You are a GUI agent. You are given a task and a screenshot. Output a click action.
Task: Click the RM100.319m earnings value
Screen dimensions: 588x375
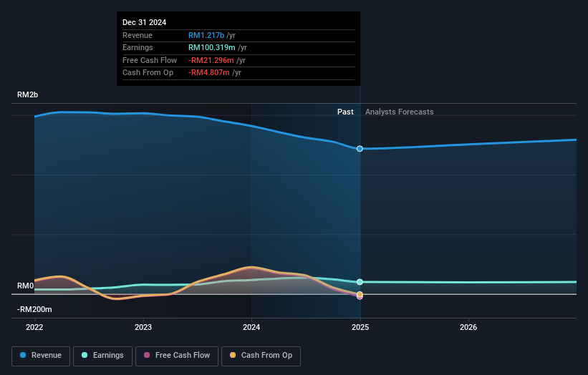click(x=212, y=47)
